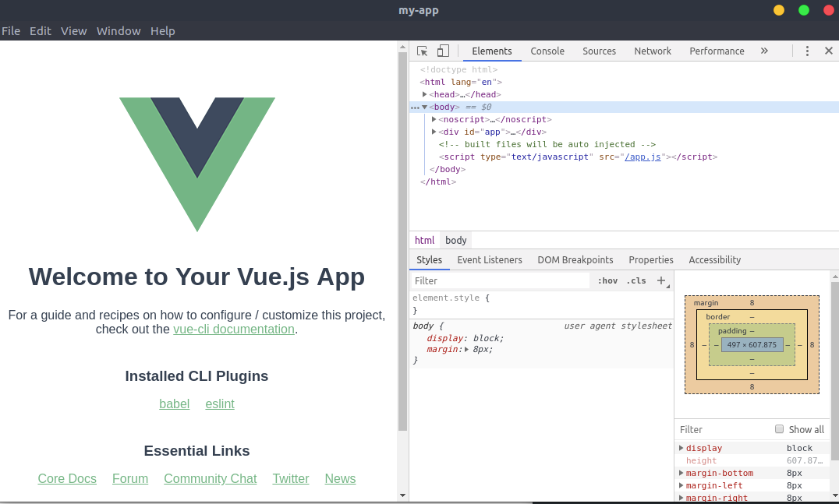Open the Network tab

653,51
